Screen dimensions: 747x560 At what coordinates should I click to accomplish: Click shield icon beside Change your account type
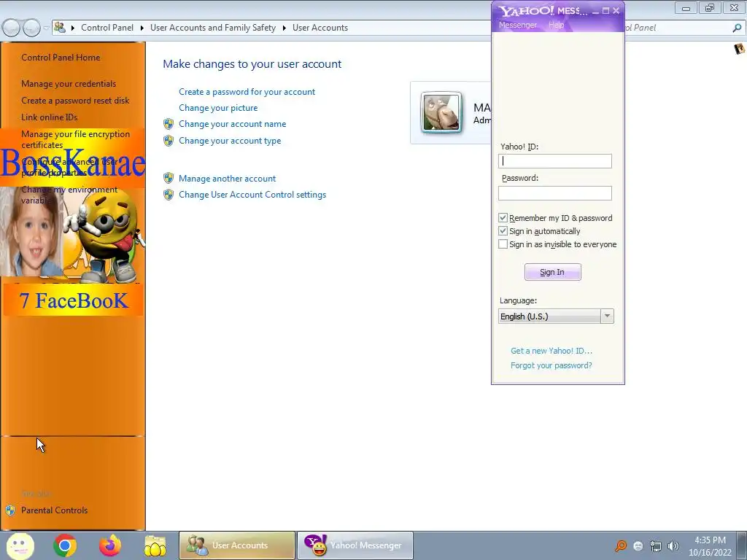point(169,141)
